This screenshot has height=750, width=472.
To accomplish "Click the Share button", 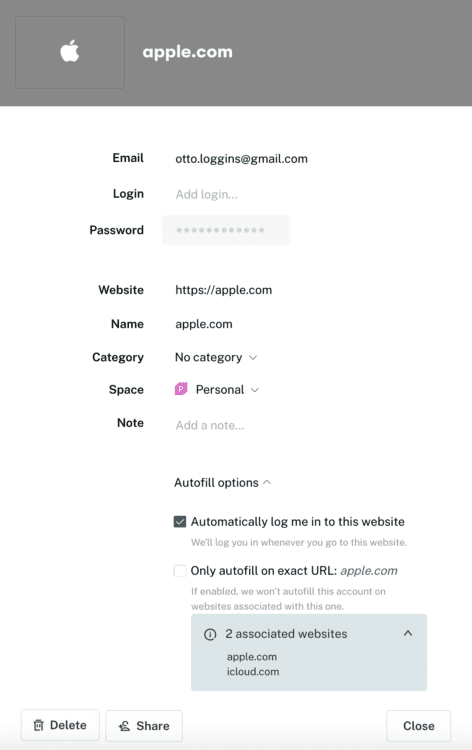I will (144, 726).
